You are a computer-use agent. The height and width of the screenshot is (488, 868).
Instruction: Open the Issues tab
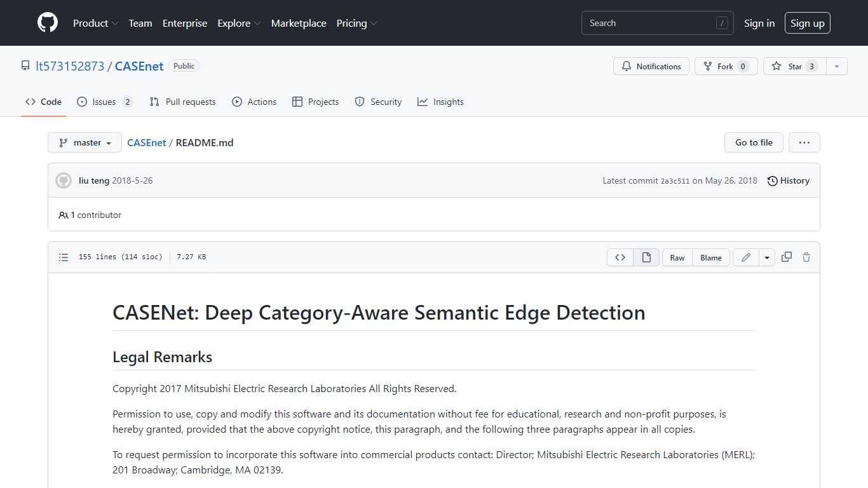[105, 102]
